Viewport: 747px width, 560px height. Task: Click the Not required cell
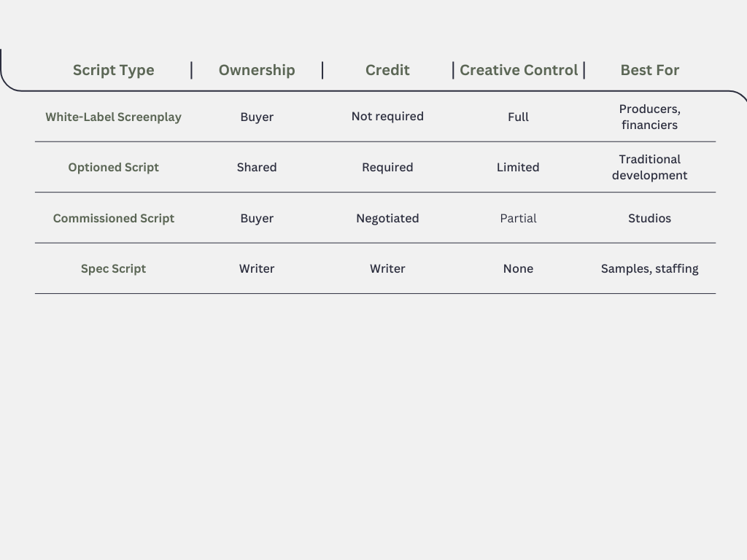coord(387,117)
